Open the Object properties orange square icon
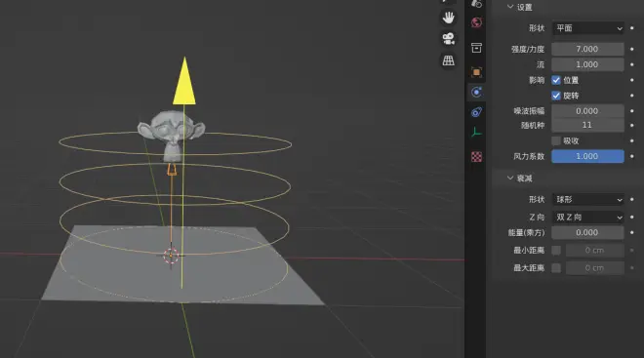 tap(476, 72)
